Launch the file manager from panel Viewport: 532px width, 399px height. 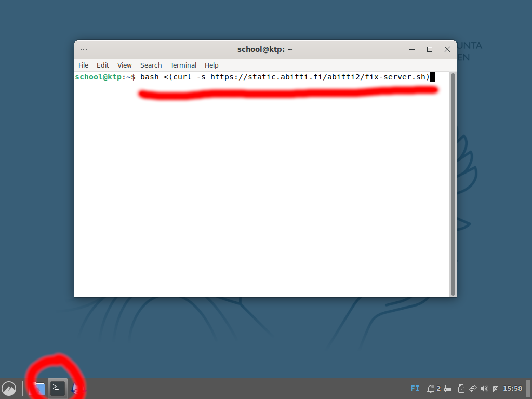coord(38,388)
